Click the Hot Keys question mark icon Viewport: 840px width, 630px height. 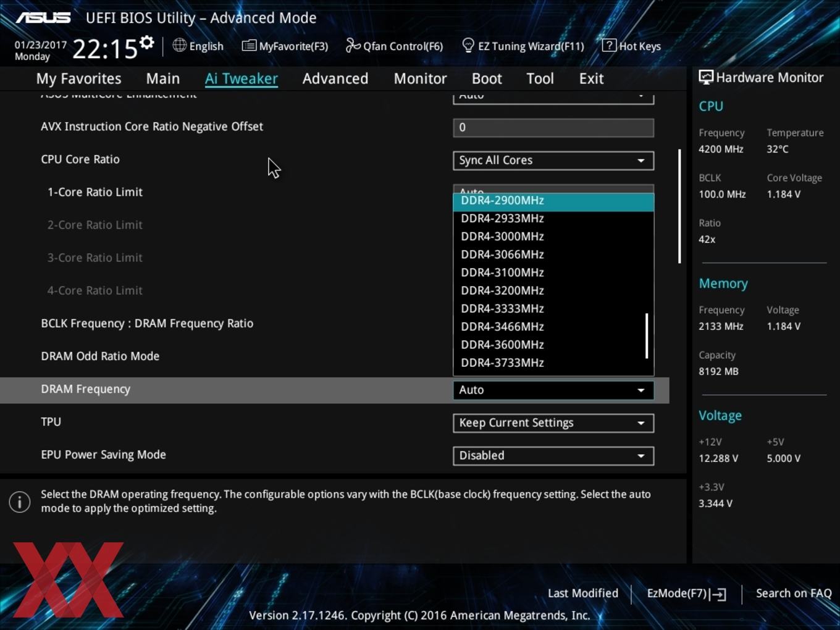(x=609, y=45)
